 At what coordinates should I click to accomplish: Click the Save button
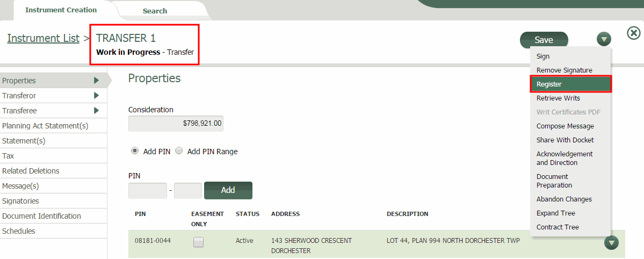click(544, 40)
